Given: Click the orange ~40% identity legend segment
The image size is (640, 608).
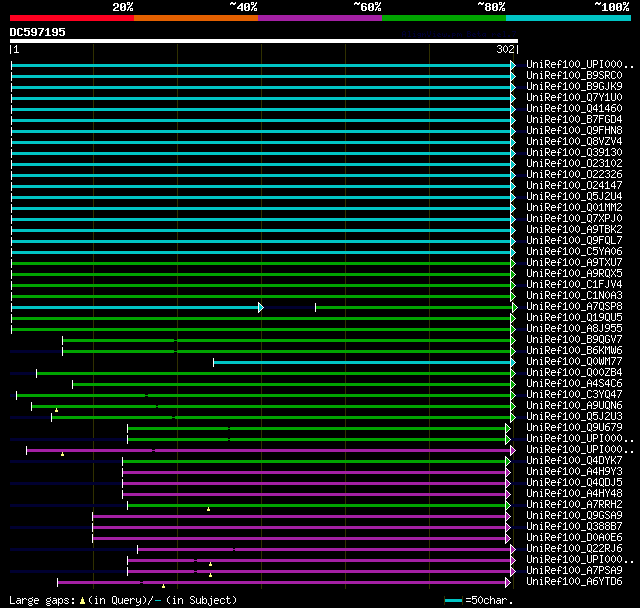Looking at the screenshot, I should pos(196,18).
